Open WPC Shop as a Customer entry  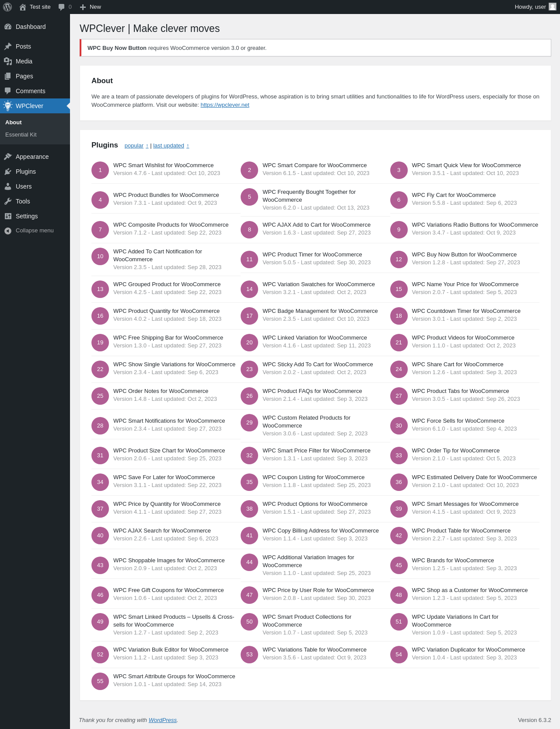470,590
